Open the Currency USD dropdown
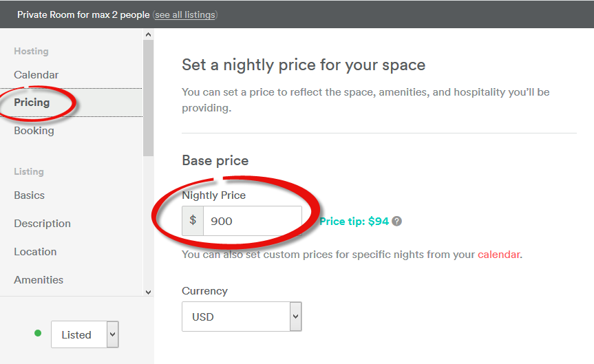The height and width of the screenshot is (364, 594). pos(242,317)
